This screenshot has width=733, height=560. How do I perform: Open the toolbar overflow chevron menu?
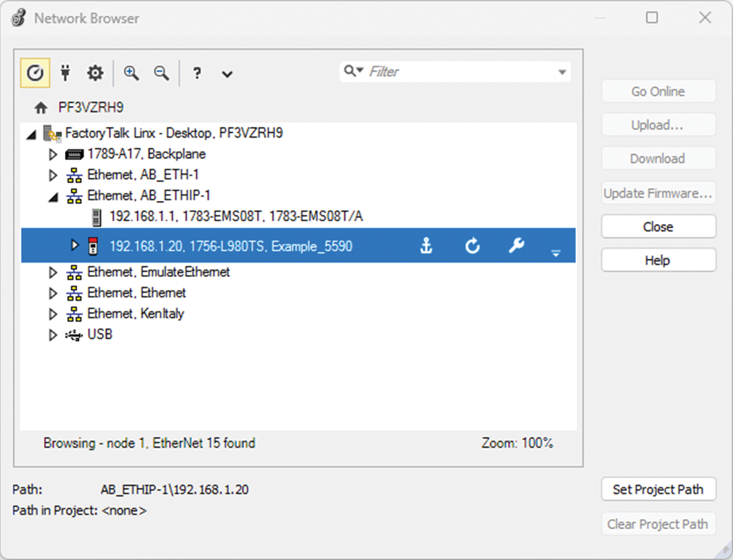[x=227, y=73]
